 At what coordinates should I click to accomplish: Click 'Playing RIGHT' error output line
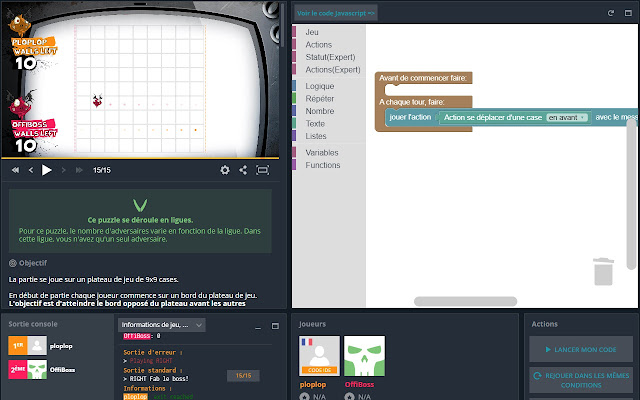point(151,361)
